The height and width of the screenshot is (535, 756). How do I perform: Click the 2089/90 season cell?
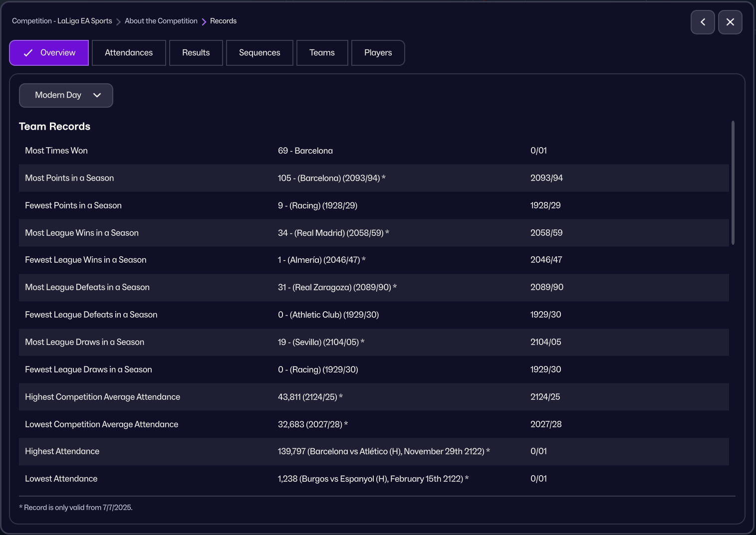[547, 287]
